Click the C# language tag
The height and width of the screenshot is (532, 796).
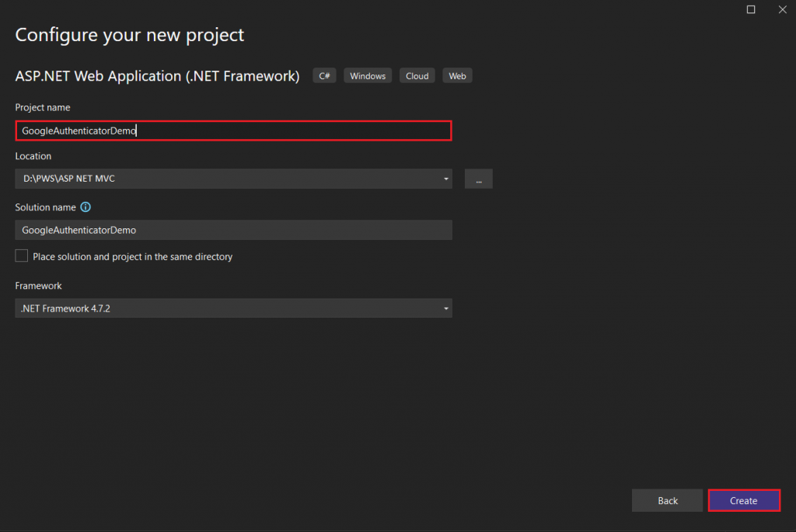324,75
